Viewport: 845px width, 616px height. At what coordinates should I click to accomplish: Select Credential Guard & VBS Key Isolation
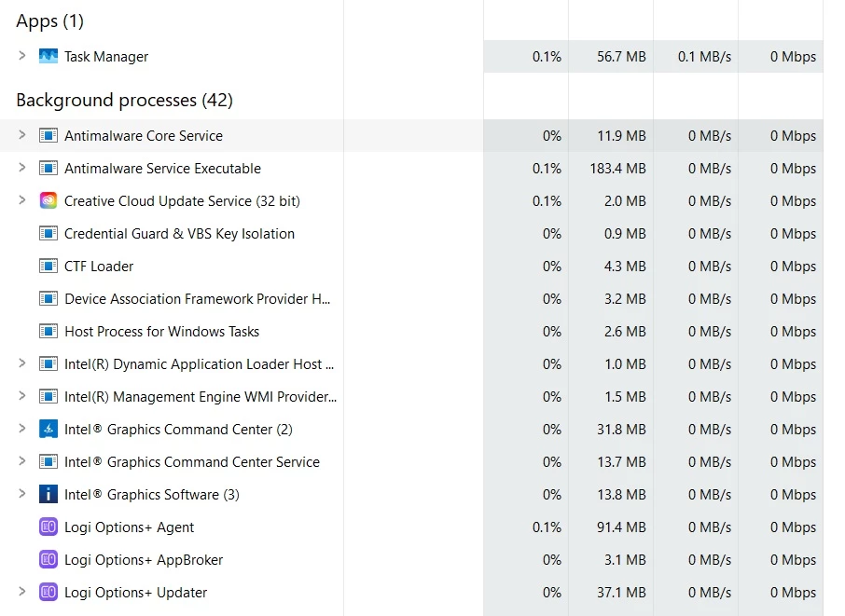pos(179,234)
